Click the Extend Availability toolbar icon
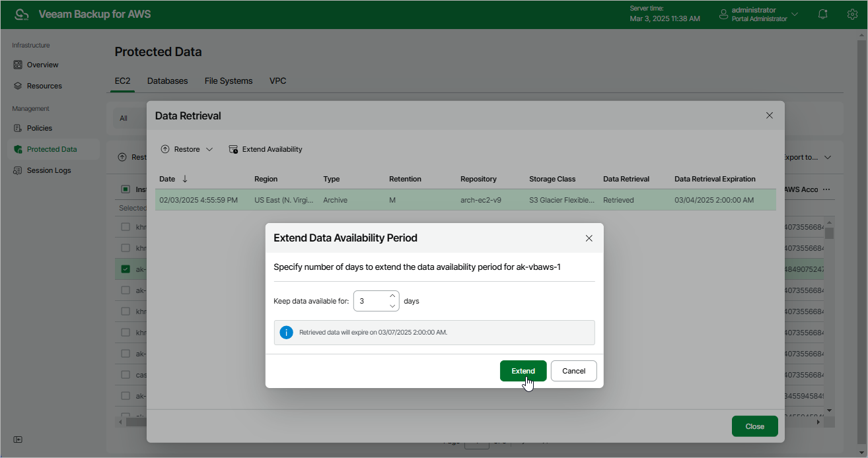This screenshot has height=458, width=868. pyautogui.click(x=233, y=149)
